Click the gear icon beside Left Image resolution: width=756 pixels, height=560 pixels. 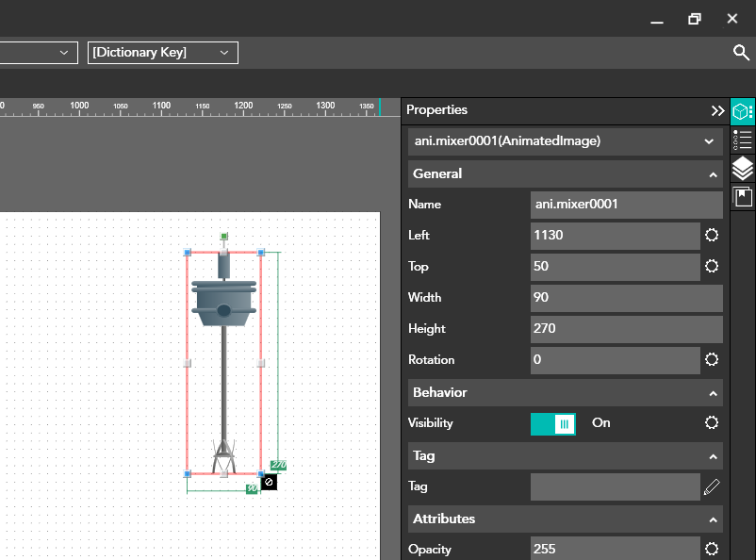click(x=712, y=235)
